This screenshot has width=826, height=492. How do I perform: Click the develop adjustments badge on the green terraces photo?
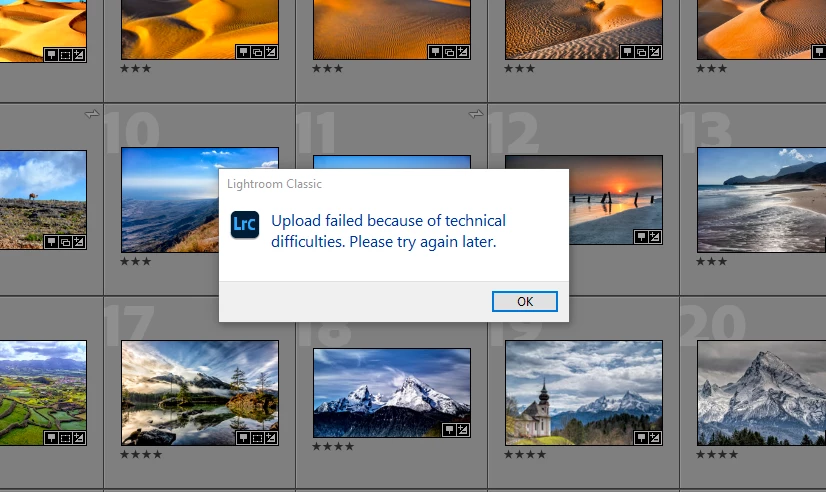(x=79, y=438)
